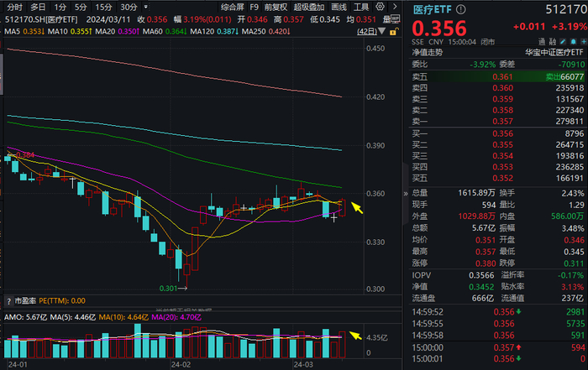Click the last red volume bar
The width and height of the screenshot is (588, 370).
[342, 345]
